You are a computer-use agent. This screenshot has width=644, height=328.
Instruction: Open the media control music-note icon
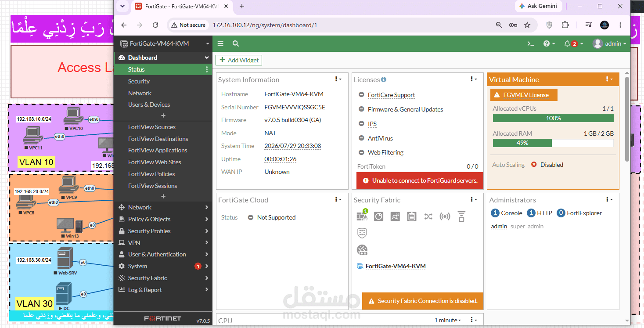[x=589, y=25]
